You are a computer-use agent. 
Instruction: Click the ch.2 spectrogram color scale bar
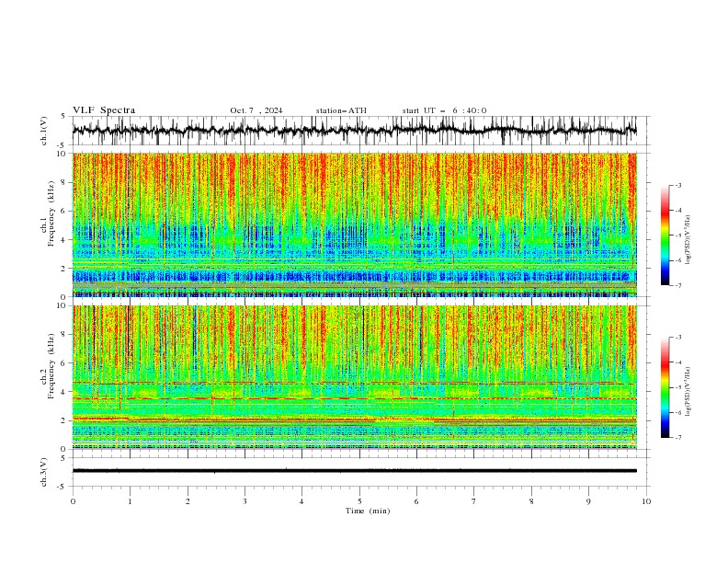click(665, 387)
